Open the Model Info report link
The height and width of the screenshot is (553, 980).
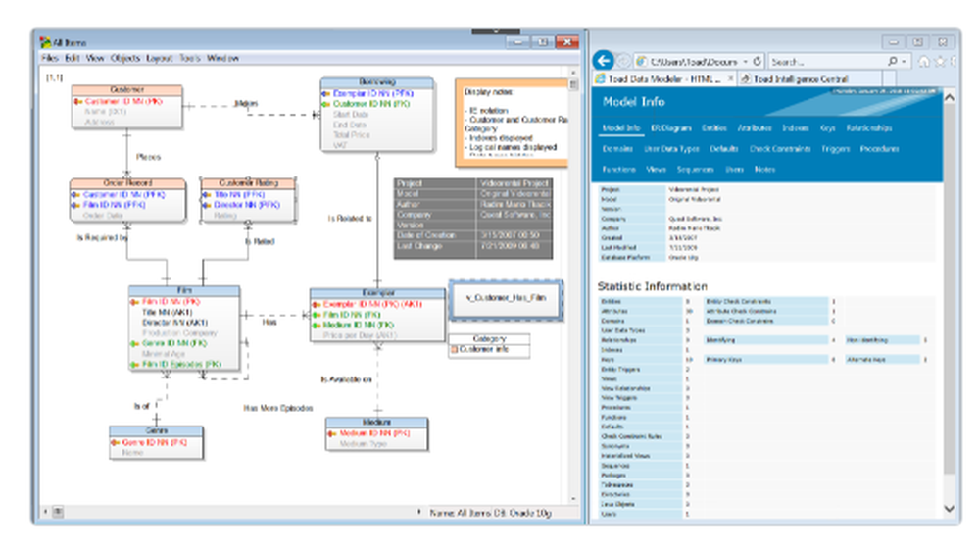point(621,128)
